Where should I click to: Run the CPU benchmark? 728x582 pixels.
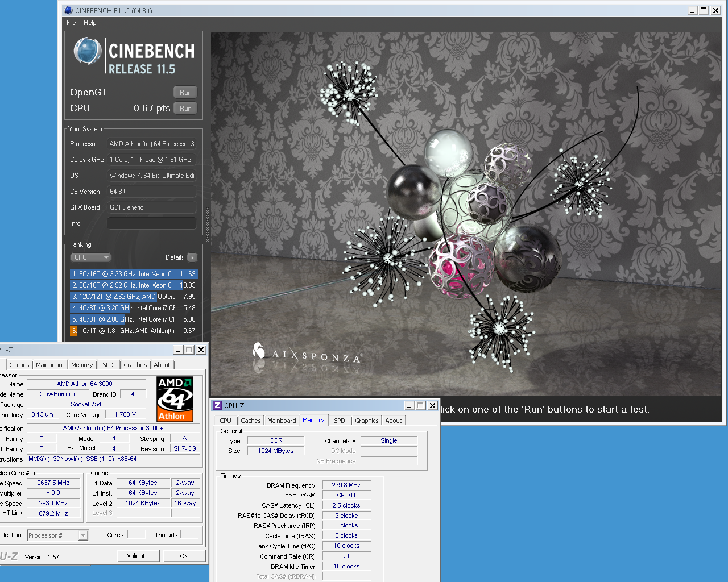tap(185, 109)
